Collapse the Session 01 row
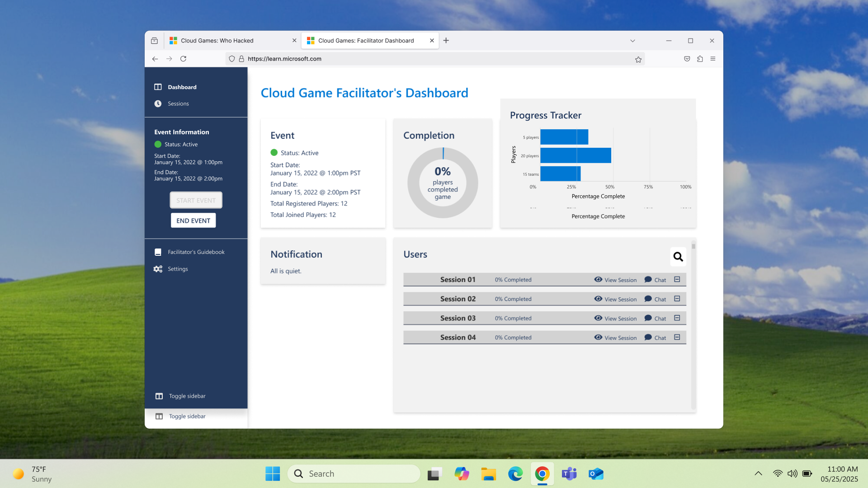This screenshot has height=488, width=868. pyautogui.click(x=677, y=280)
